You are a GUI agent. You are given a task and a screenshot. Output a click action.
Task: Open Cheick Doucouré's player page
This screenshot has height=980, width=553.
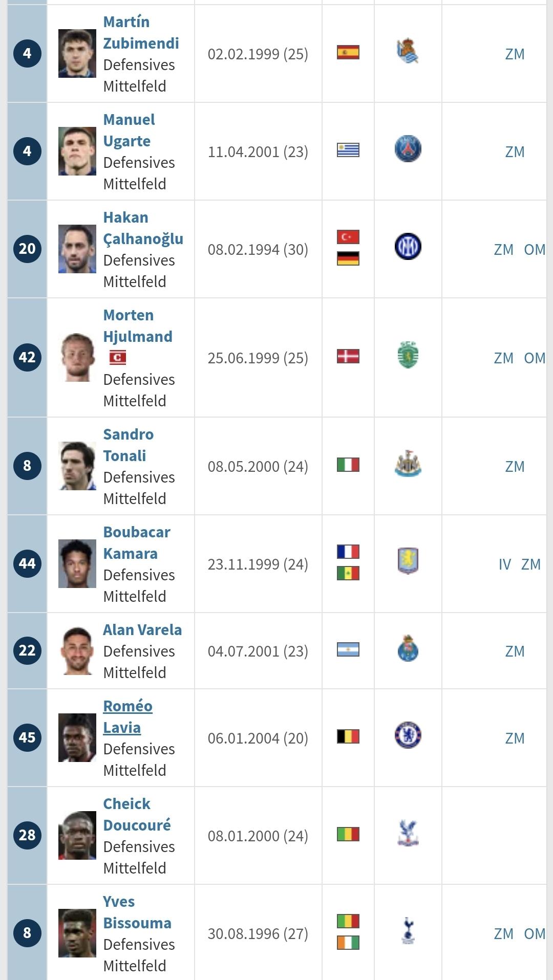(x=137, y=814)
